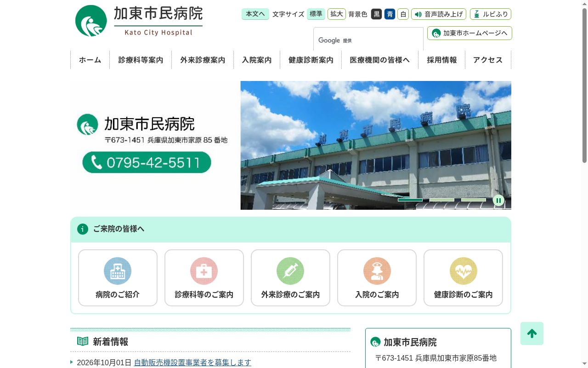This screenshot has height=368, width=588.
Task: Click the back-to-top arrow button
Action: click(x=532, y=333)
